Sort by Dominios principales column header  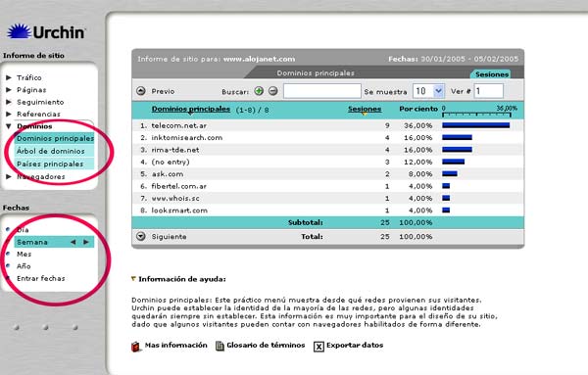click(191, 109)
